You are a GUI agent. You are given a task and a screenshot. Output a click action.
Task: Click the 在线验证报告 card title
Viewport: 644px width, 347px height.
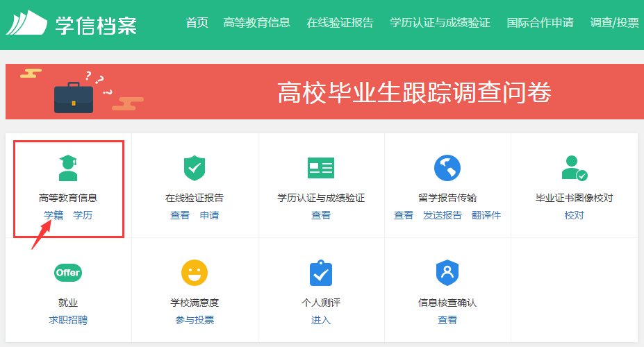pyautogui.click(x=195, y=198)
